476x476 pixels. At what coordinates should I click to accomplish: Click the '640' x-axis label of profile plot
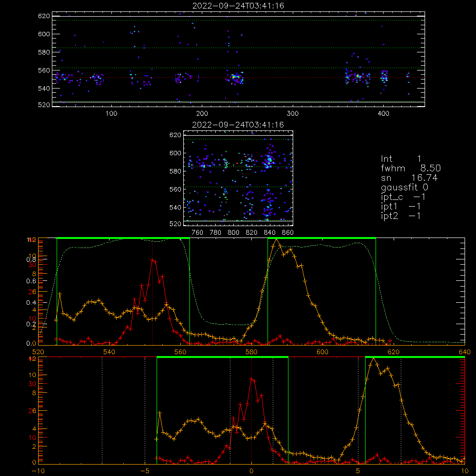click(x=465, y=352)
